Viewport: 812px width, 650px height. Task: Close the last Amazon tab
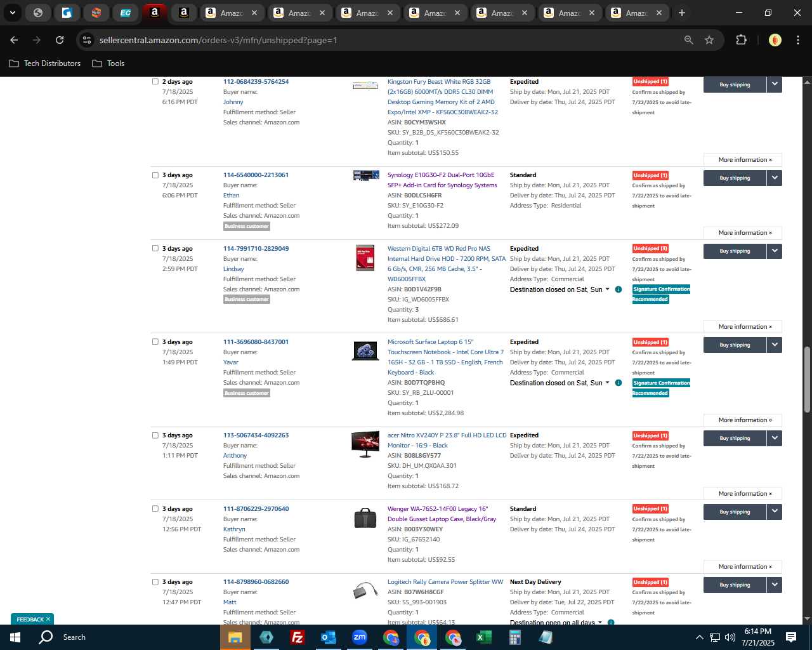(x=659, y=13)
